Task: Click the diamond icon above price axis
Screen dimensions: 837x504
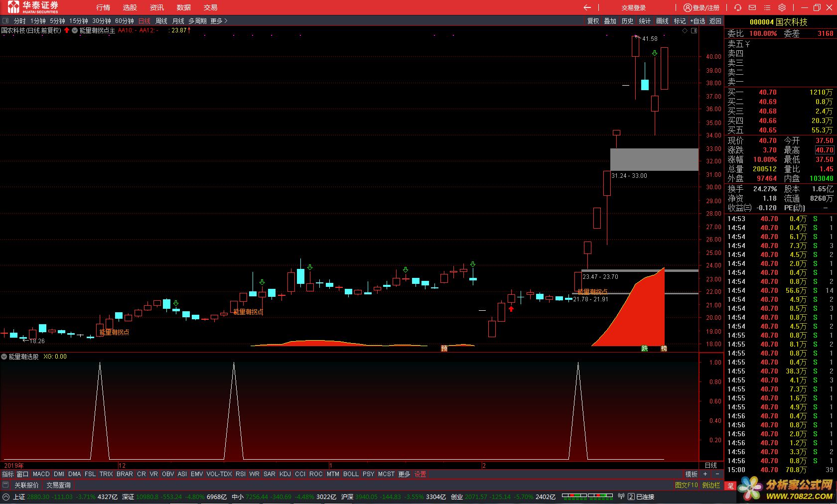Action: tap(685, 31)
